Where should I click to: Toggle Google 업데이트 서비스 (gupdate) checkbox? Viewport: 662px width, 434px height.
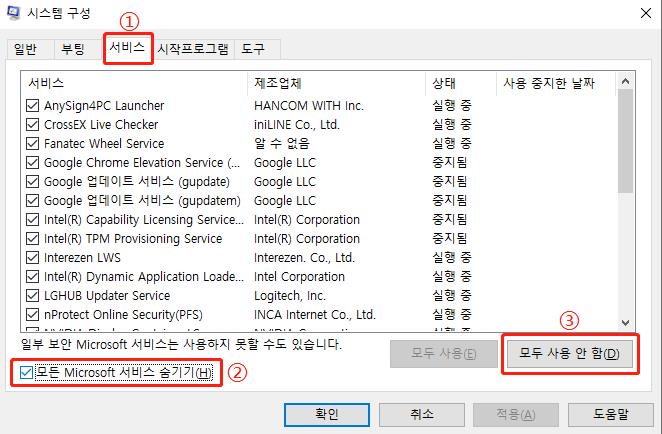pyautogui.click(x=33, y=182)
